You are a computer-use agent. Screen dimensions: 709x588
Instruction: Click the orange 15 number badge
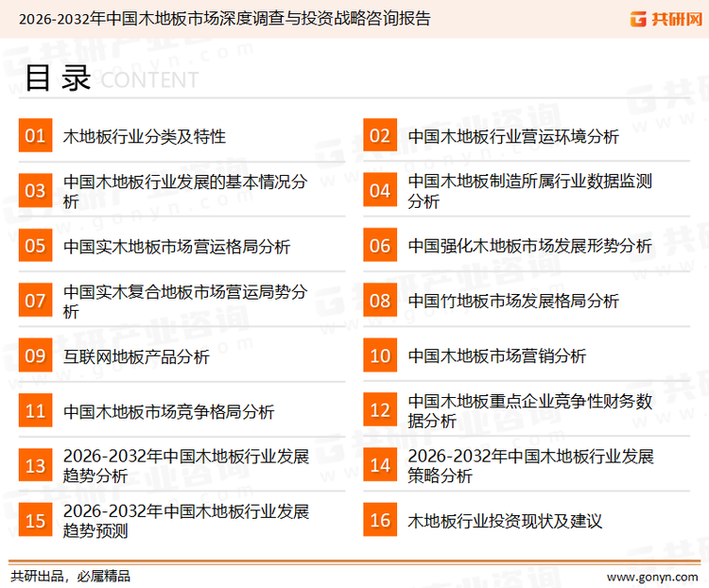35,520
